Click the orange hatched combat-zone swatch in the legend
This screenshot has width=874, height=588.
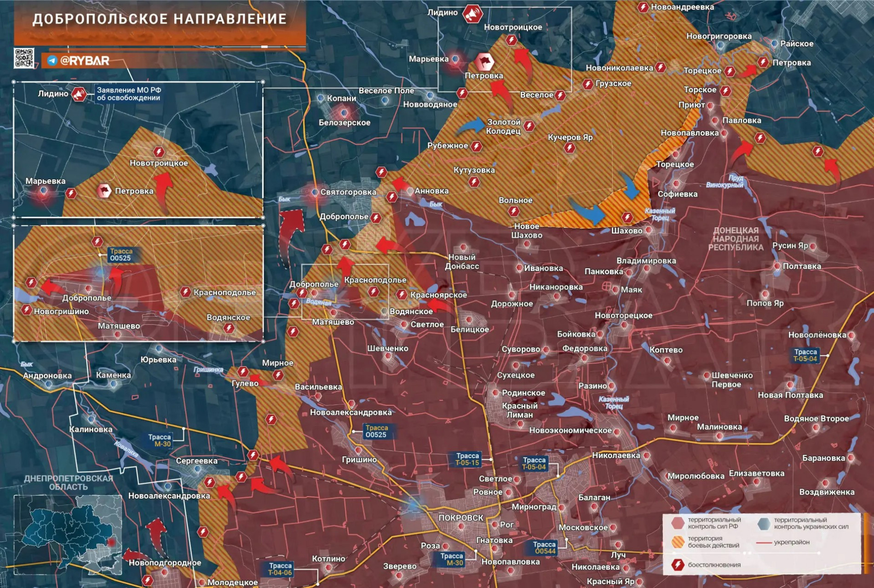click(678, 542)
